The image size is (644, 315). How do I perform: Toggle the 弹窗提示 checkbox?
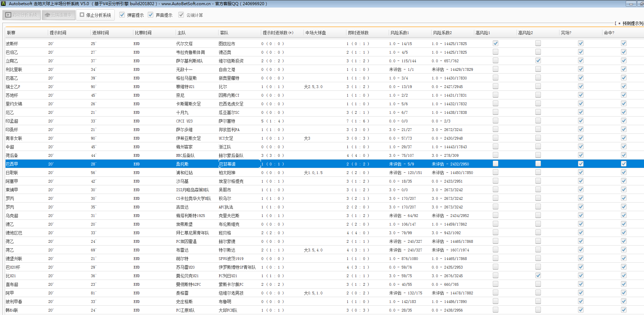click(122, 15)
